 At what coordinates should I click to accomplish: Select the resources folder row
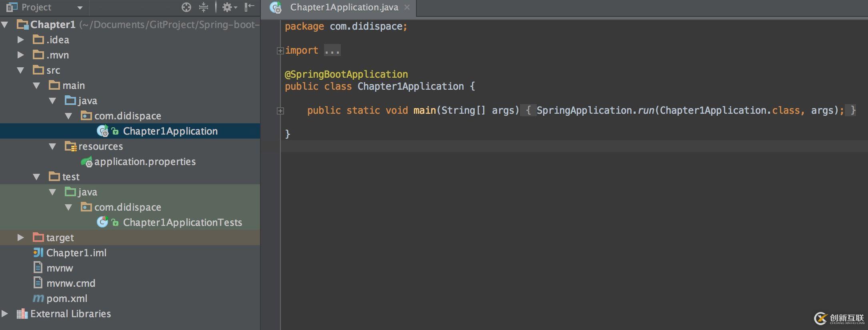[130, 146]
